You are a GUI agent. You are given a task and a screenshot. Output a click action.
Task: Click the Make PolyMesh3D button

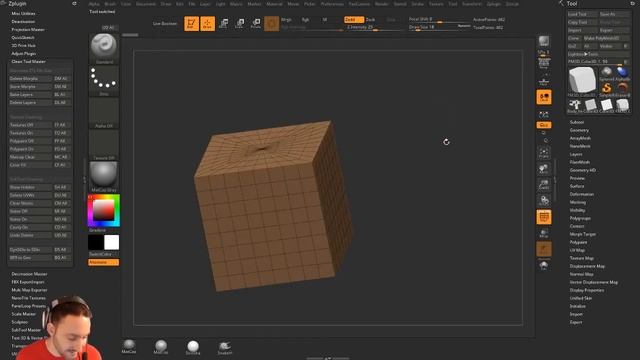click(x=606, y=38)
